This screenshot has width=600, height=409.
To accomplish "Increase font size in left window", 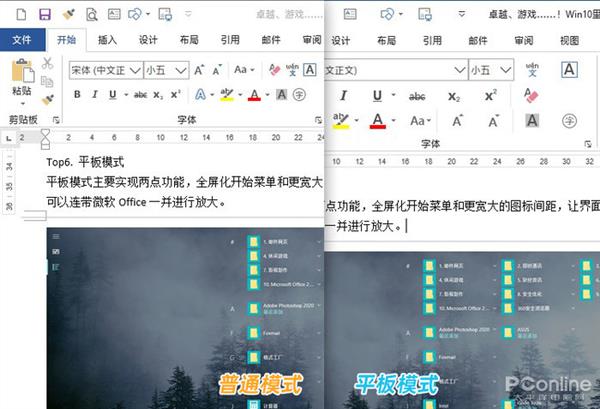I will click(x=199, y=70).
